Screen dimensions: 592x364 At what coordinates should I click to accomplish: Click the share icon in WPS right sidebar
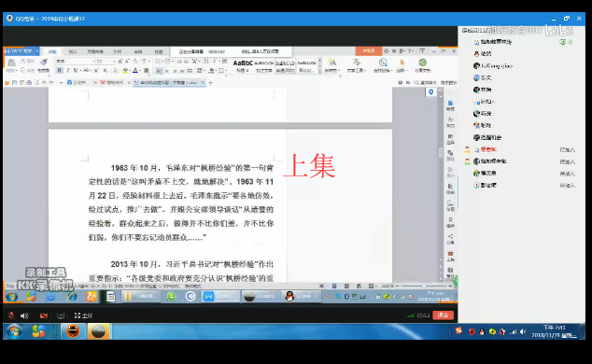click(x=450, y=239)
